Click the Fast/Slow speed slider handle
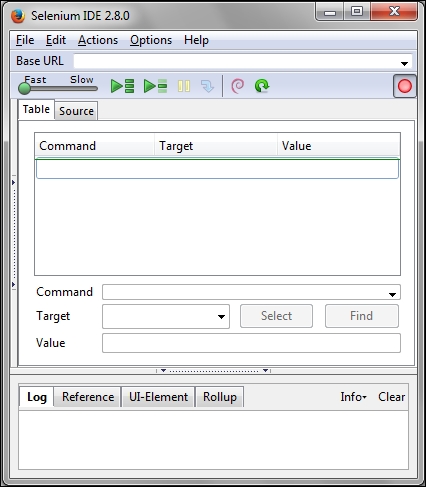Viewport: 426px width, 487px height. [x=24, y=89]
